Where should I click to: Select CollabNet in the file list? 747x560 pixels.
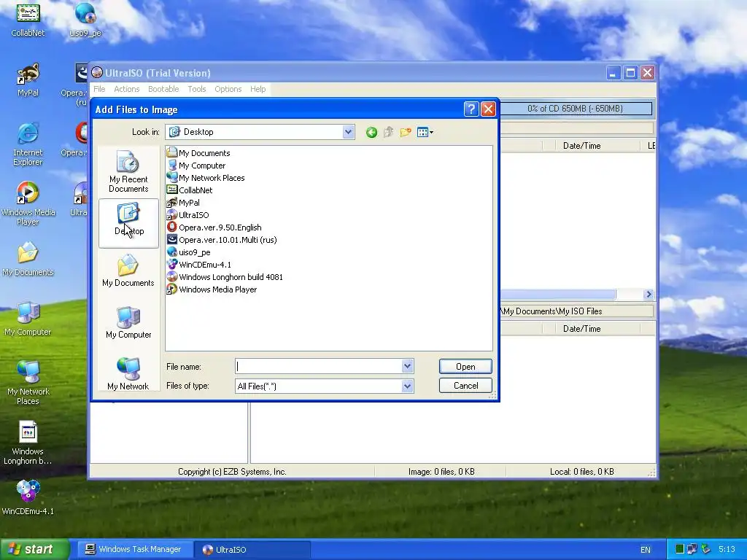pyautogui.click(x=190, y=190)
